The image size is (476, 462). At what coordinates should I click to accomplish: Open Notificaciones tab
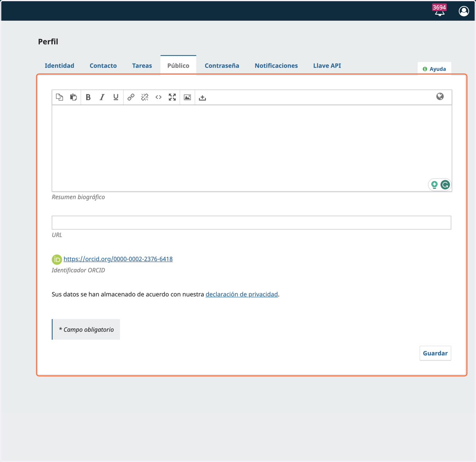(276, 65)
